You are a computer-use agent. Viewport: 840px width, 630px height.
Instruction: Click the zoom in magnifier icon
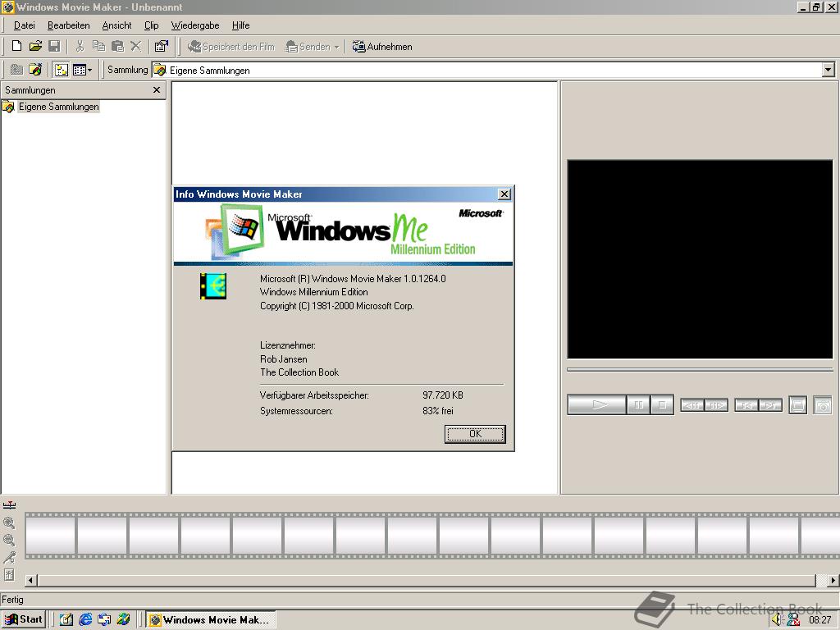pos(9,523)
